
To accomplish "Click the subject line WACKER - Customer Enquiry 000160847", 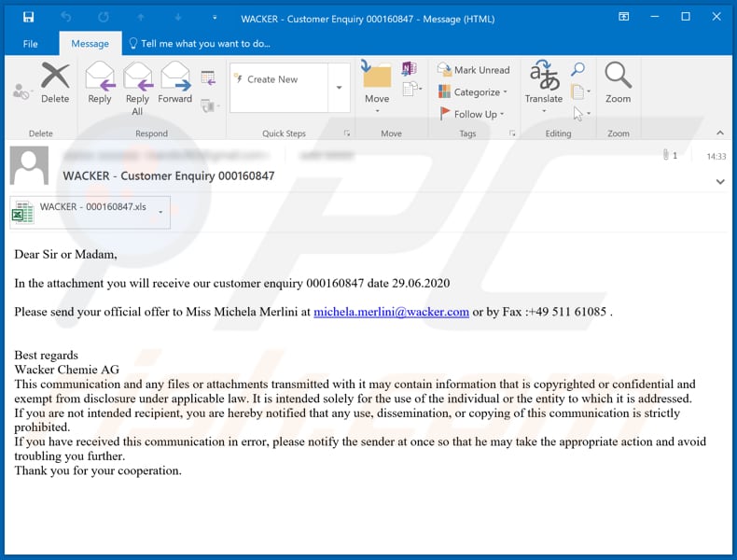I will point(169,175).
